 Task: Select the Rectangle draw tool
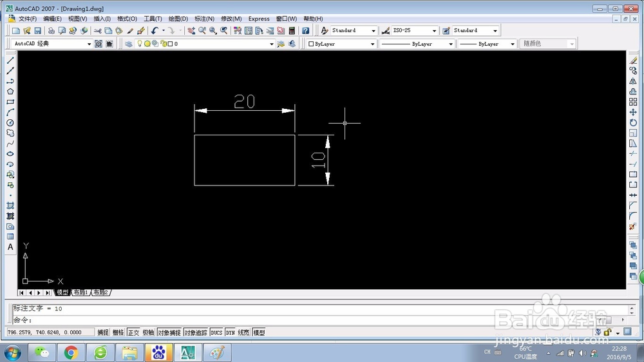(x=10, y=102)
